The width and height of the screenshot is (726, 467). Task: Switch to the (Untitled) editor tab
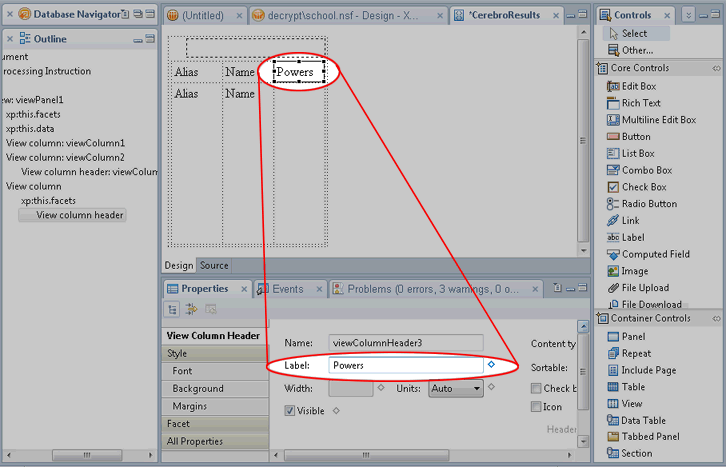(203, 16)
